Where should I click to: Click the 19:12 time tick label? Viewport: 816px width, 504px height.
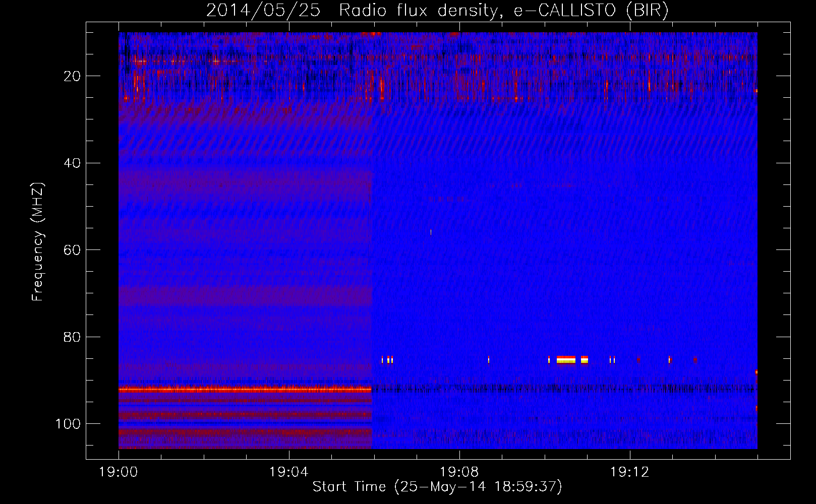(630, 472)
